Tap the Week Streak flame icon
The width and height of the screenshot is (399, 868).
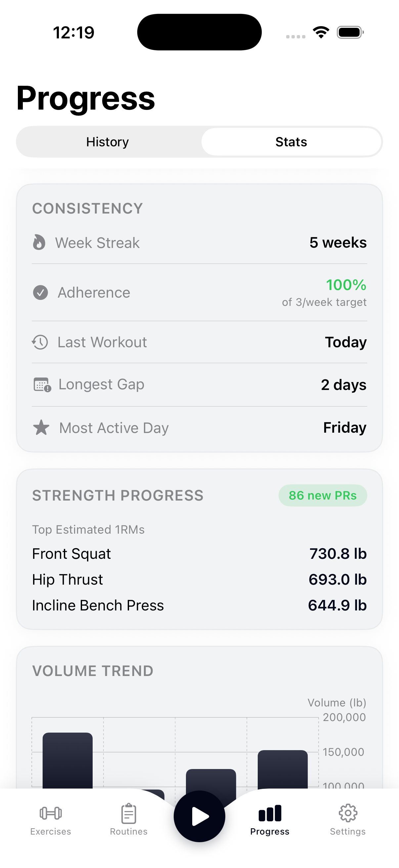tap(39, 242)
